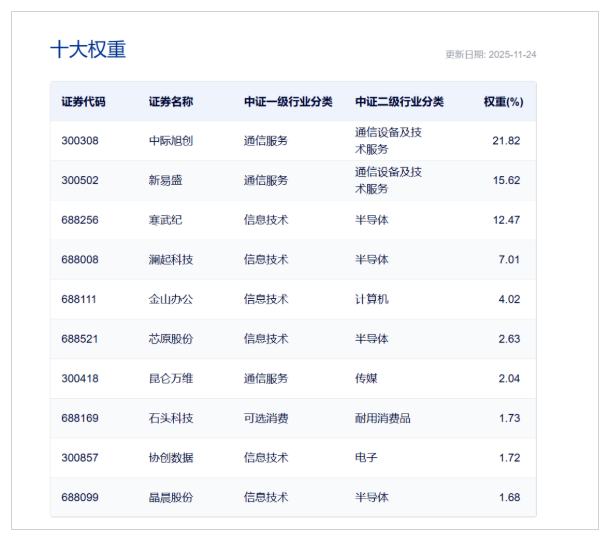Click weight value 2.04
This screenshot has width=609, height=539.
pos(509,378)
